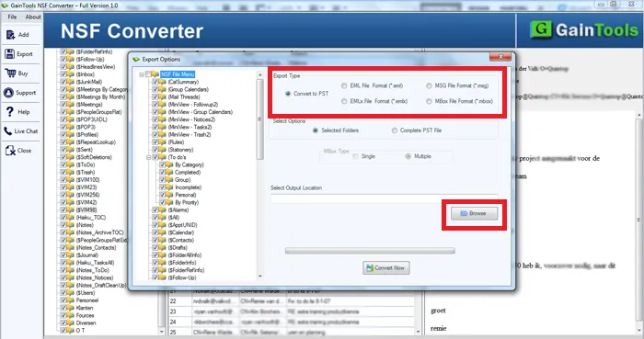Click the Browse button
Viewport: 644px width, 339px height.
[x=474, y=213]
